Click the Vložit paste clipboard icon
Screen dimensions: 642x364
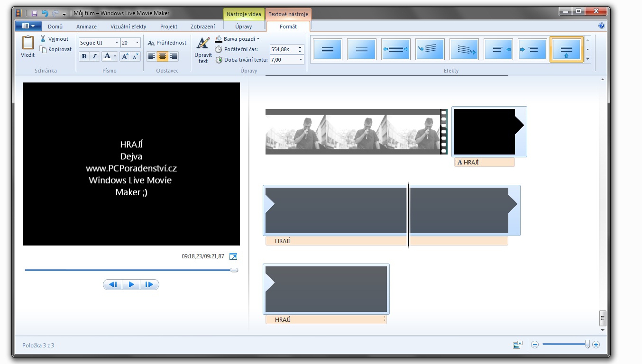pyautogui.click(x=28, y=43)
